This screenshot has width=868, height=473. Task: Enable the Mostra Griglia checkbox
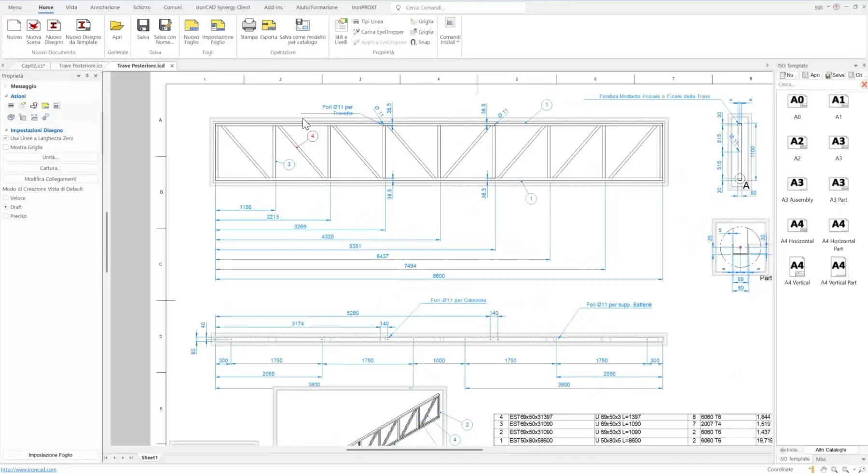click(6, 147)
